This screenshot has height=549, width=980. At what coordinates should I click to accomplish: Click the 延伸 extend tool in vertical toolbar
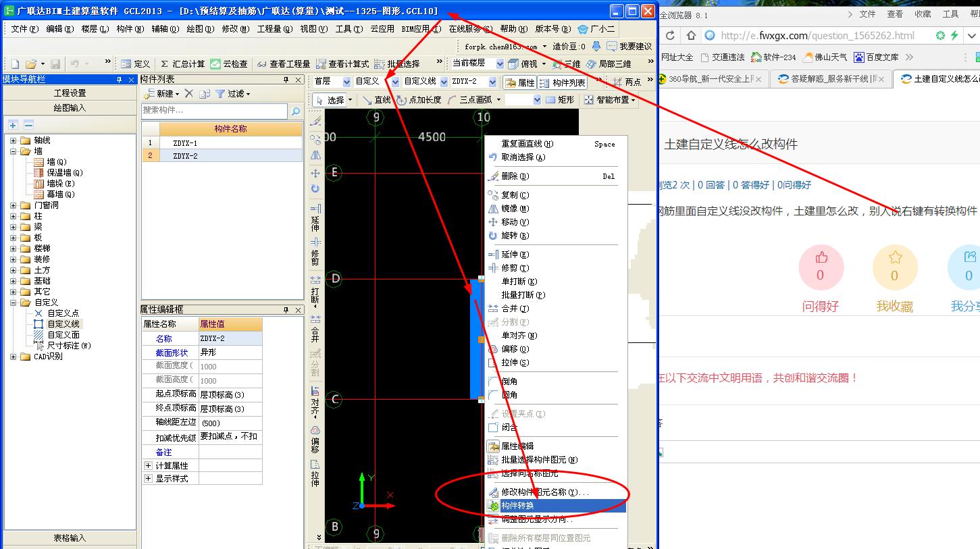[x=315, y=217]
